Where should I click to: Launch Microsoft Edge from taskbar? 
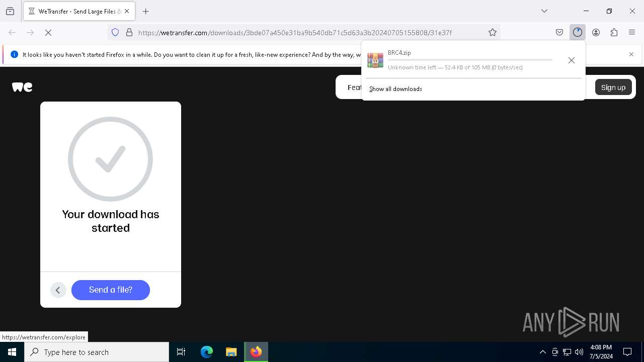tap(207, 352)
